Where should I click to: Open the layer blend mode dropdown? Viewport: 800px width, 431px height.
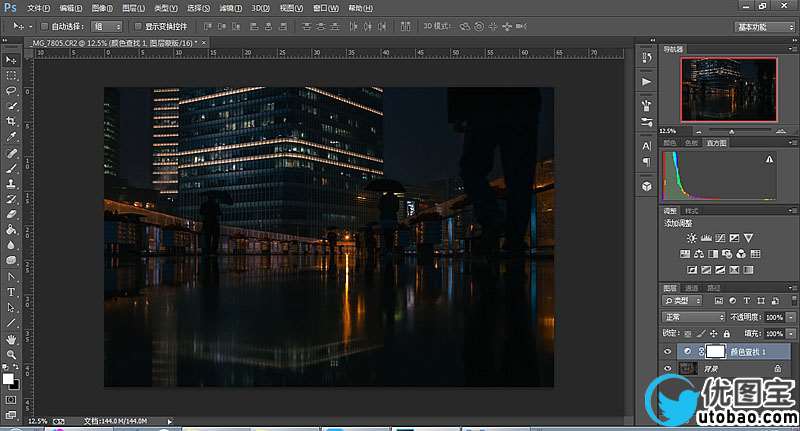coord(693,317)
